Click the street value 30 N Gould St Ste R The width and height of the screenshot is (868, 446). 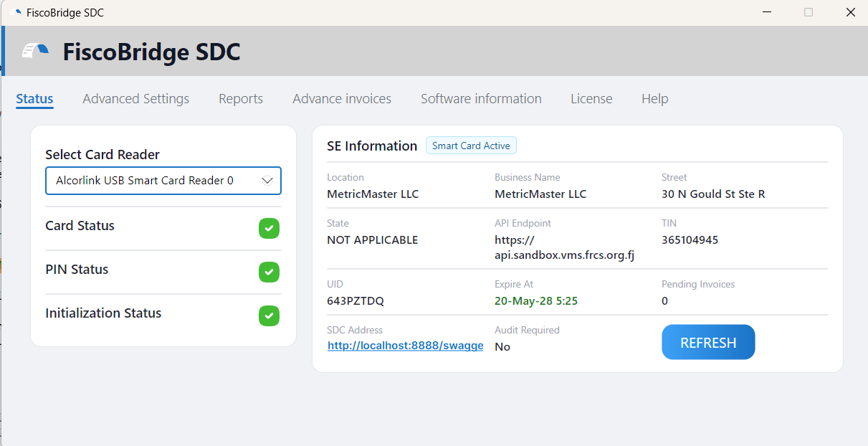pyautogui.click(x=713, y=194)
